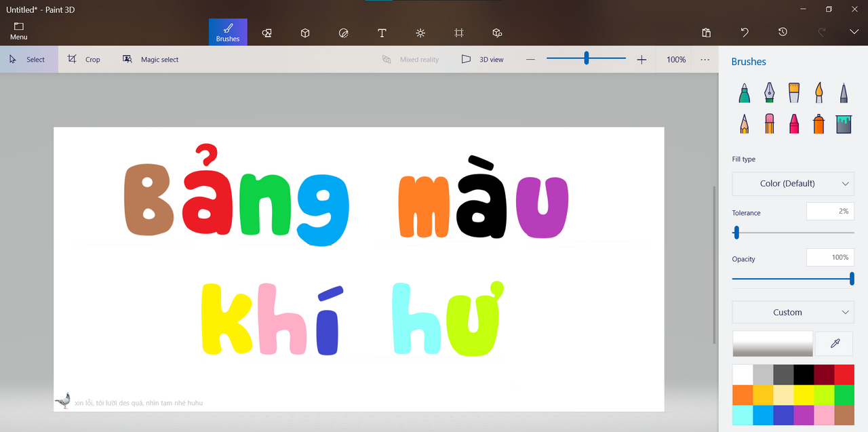Select the Marker brush
Image resolution: width=868 pixels, height=432 pixels.
point(745,93)
